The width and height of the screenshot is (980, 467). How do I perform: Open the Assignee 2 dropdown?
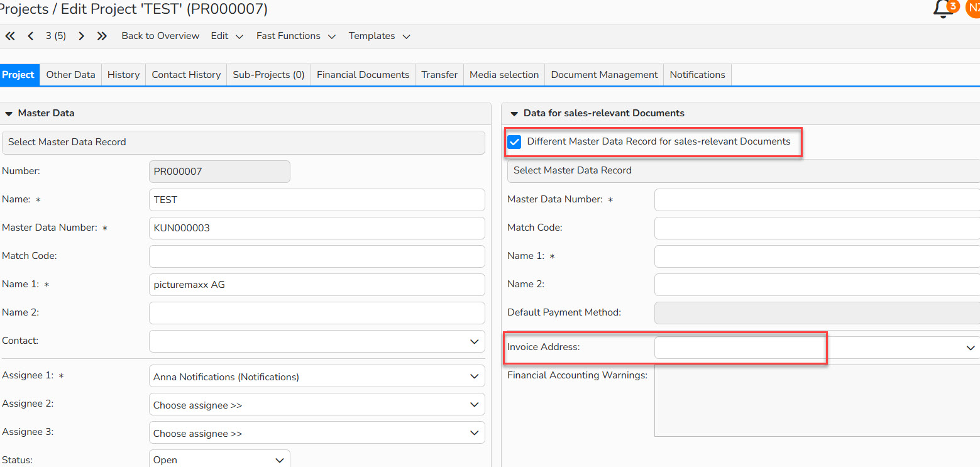(x=317, y=404)
